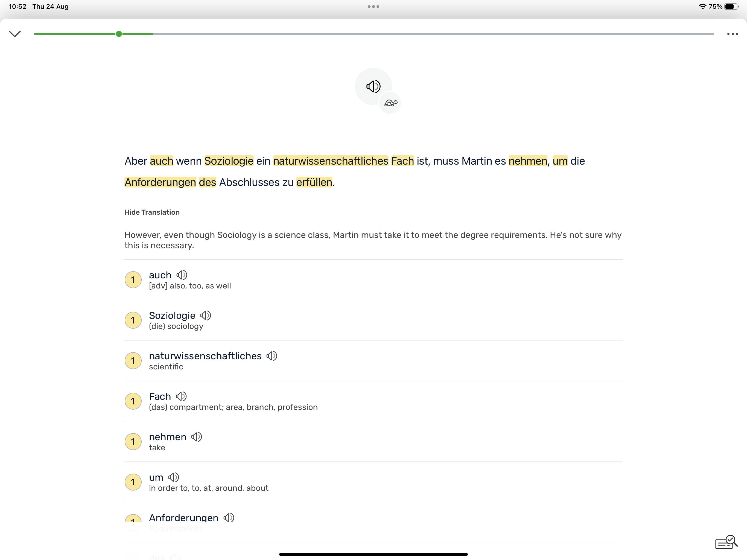Change status badge 1 for auch
This screenshot has width=747, height=560.
(133, 280)
